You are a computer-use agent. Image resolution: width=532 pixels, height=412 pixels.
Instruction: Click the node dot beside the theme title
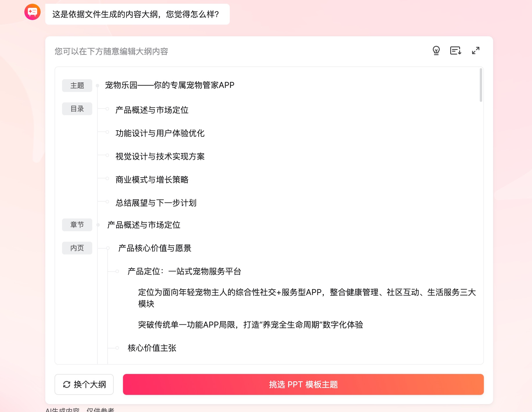(98, 86)
